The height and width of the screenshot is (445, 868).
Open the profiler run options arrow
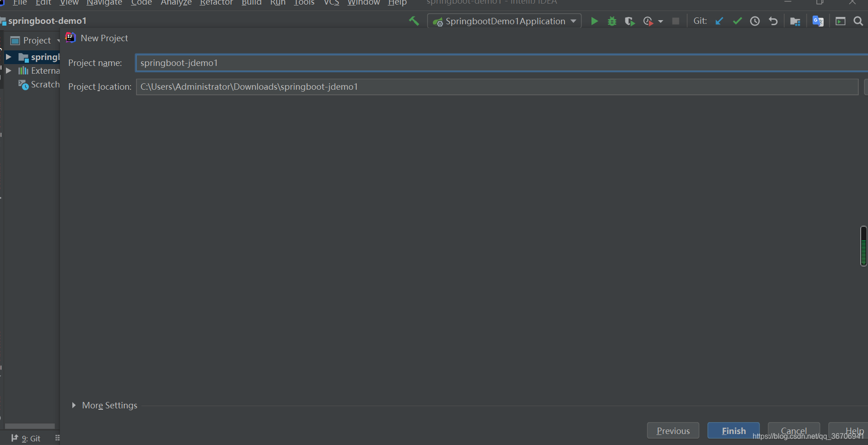tap(661, 22)
